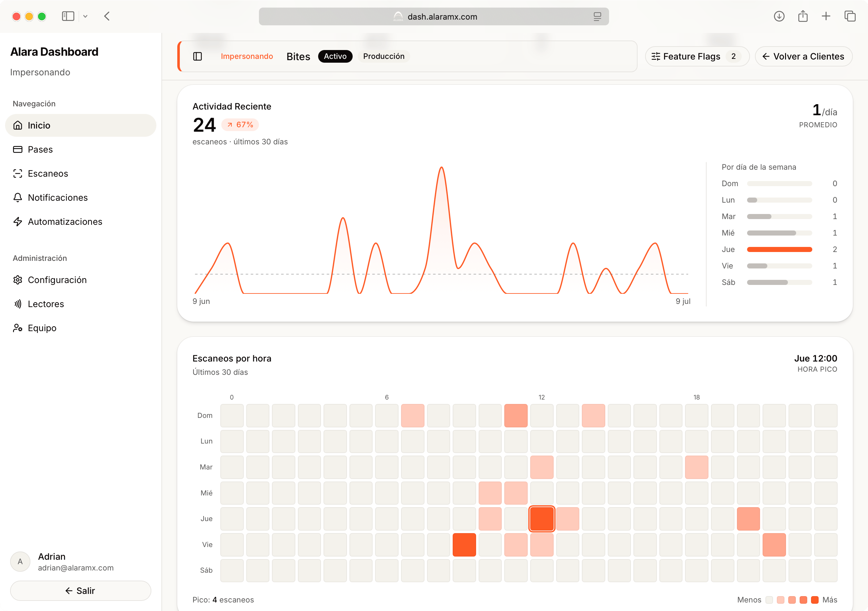Click the Lectores NFC waves icon
The image size is (868, 611).
(x=18, y=304)
